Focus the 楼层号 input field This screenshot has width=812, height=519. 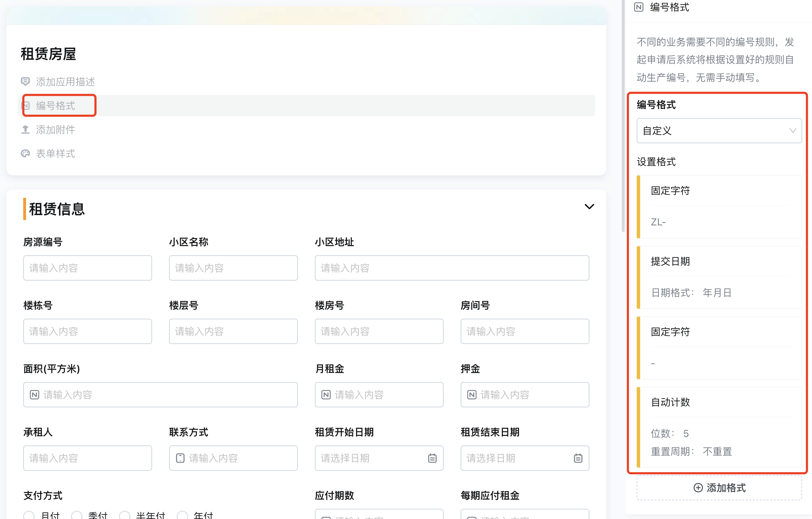233,331
